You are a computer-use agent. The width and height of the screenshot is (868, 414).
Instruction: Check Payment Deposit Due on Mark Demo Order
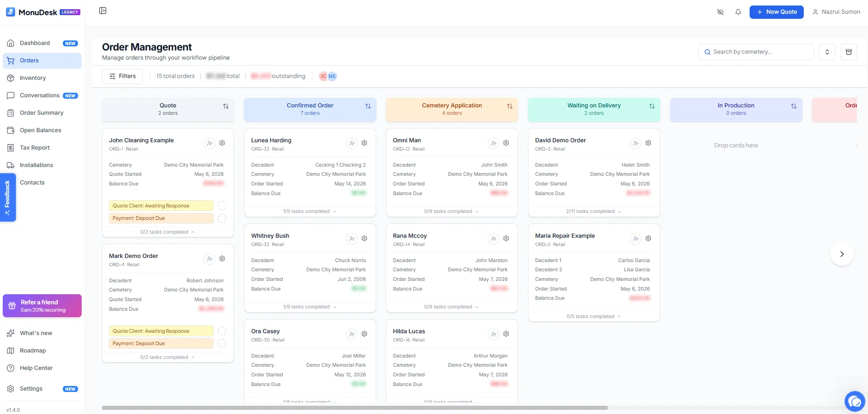(222, 343)
